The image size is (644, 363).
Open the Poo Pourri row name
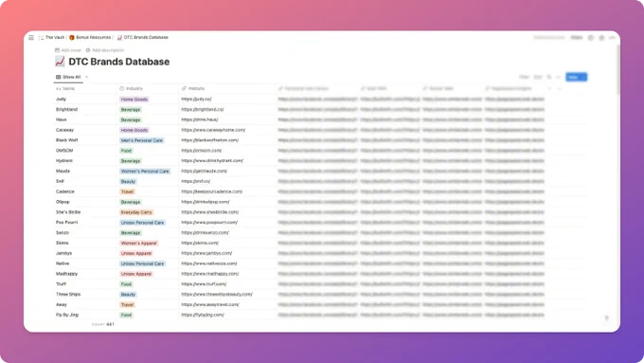pos(66,223)
